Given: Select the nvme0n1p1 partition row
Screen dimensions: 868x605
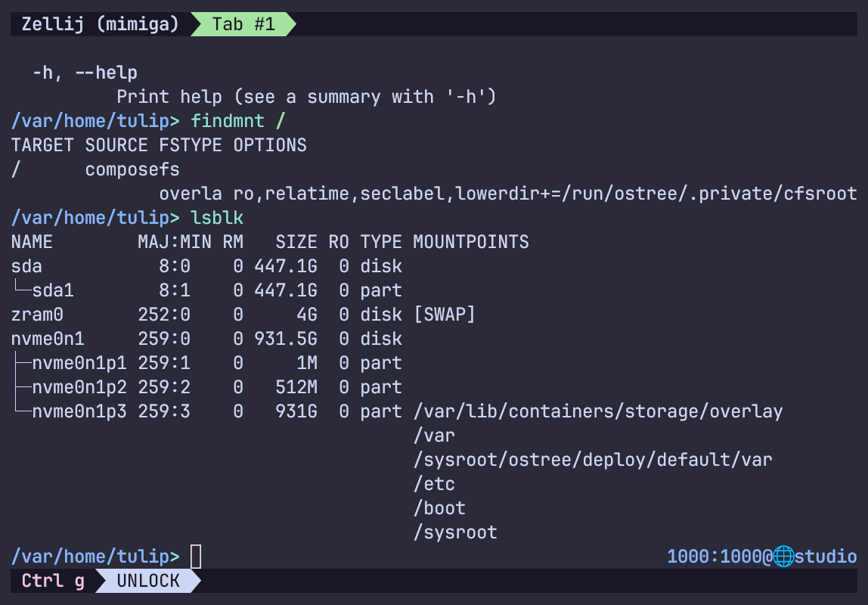Looking at the screenshot, I should pyautogui.click(x=79, y=363).
